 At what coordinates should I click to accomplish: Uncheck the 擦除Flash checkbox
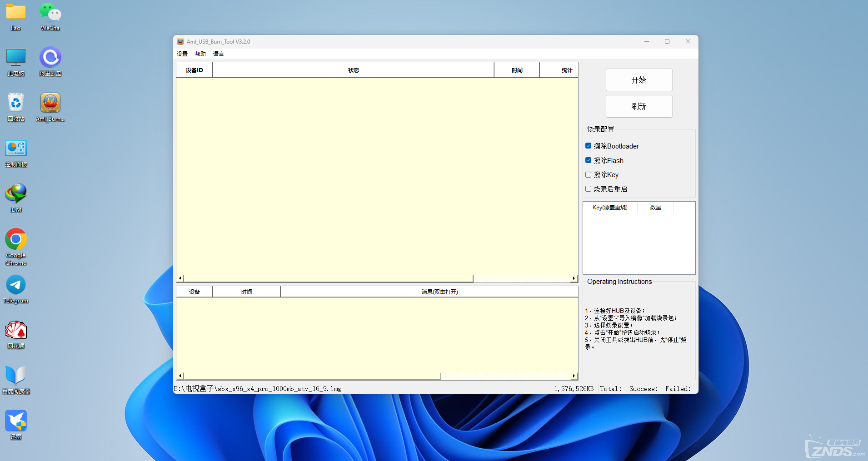click(588, 160)
